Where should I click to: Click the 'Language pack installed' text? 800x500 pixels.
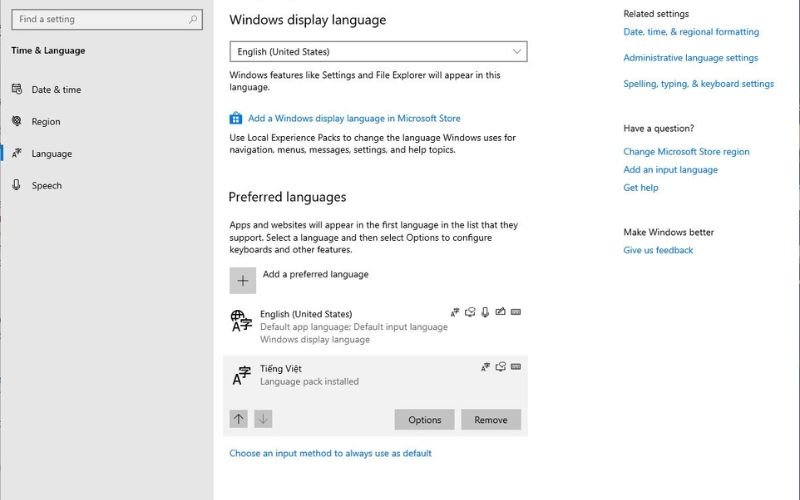pyautogui.click(x=309, y=382)
